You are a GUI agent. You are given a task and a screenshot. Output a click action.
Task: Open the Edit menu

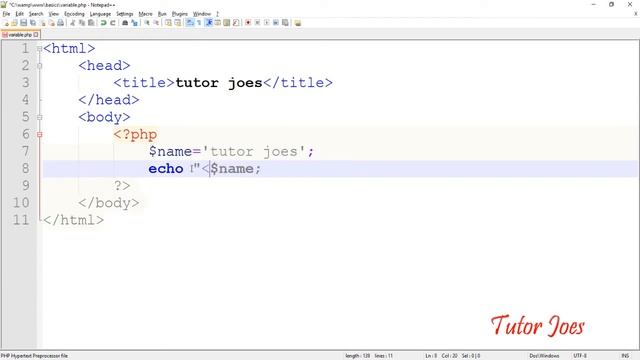tap(19, 14)
